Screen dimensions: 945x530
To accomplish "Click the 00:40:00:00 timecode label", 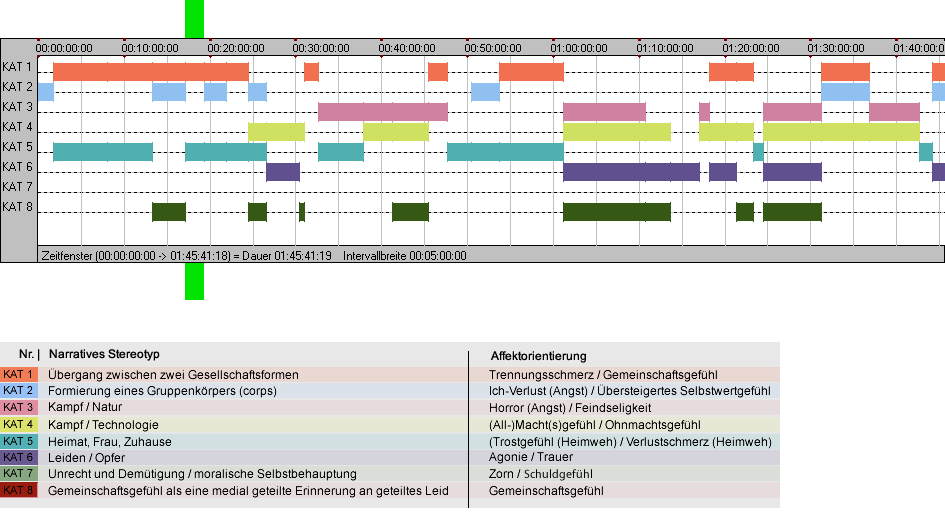I will (407, 48).
